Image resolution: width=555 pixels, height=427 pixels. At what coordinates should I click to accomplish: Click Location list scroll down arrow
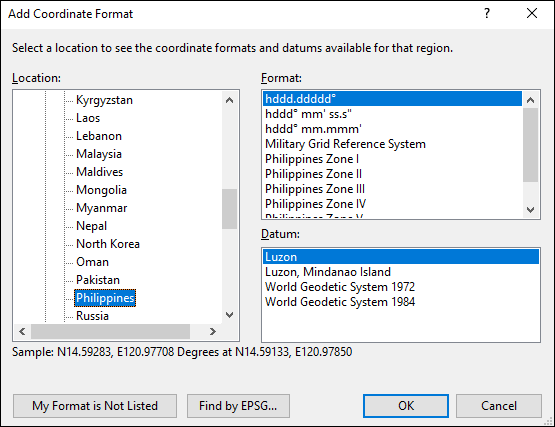click(229, 315)
